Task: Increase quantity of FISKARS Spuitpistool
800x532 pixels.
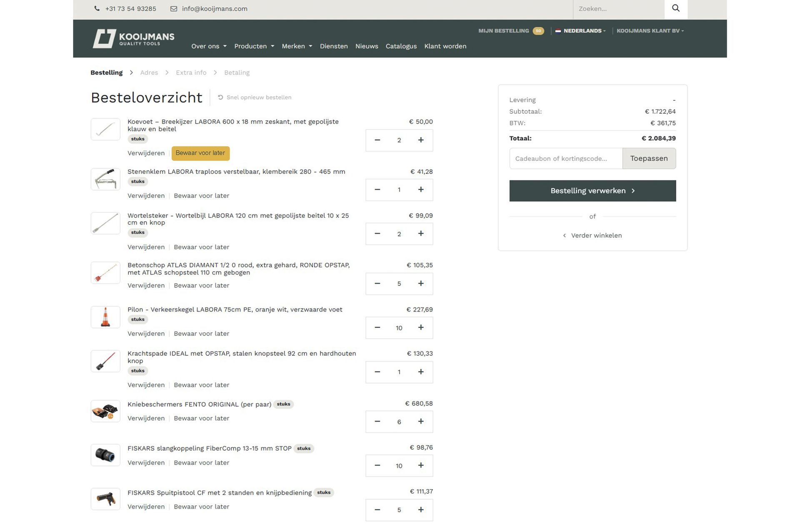Action: point(421,510)
